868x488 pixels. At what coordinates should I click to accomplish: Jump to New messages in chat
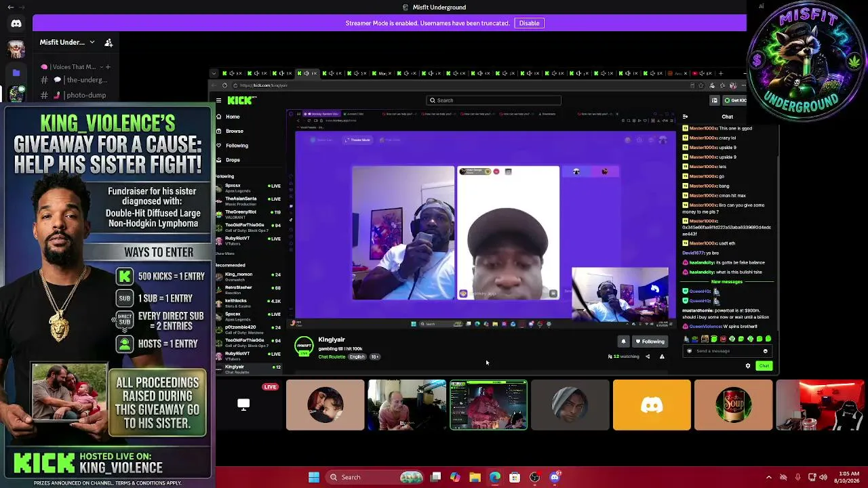[x=726, y=282]
